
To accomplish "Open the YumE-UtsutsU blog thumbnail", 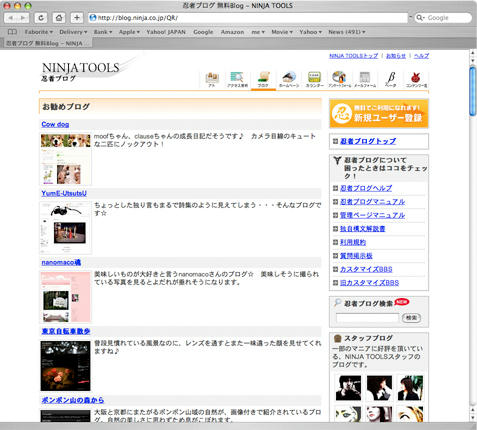I will [66, 228].
